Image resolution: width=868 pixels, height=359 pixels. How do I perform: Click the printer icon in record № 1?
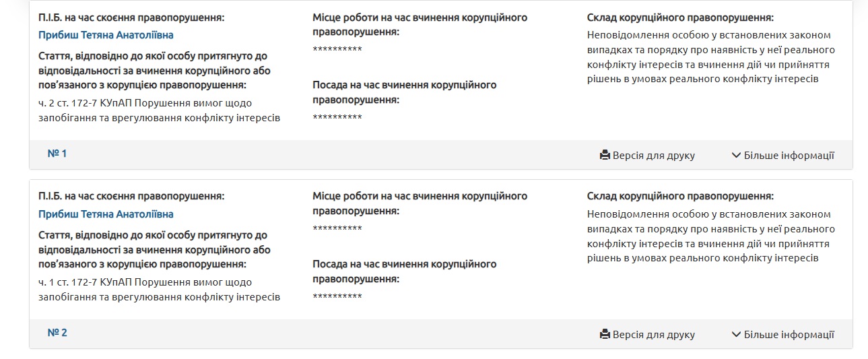pyautogui.click(x=605, y=156)
